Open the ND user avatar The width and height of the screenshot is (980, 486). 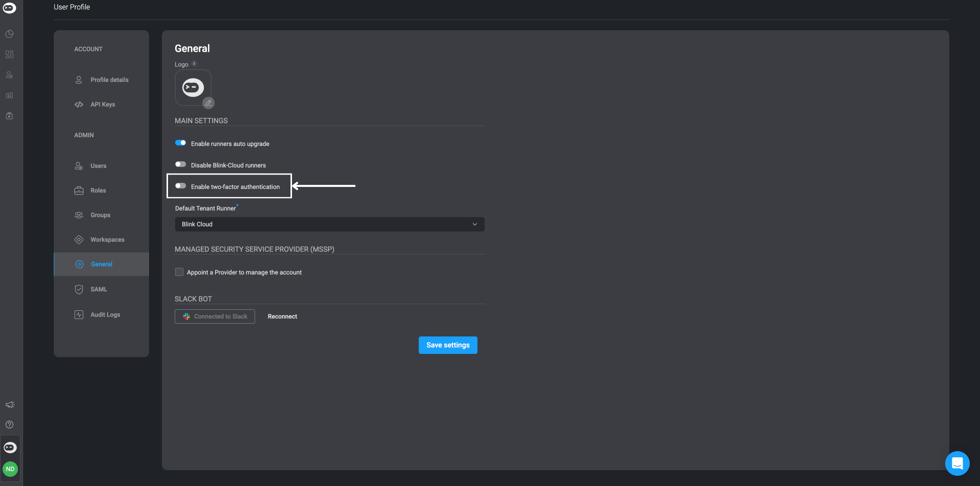10,469
